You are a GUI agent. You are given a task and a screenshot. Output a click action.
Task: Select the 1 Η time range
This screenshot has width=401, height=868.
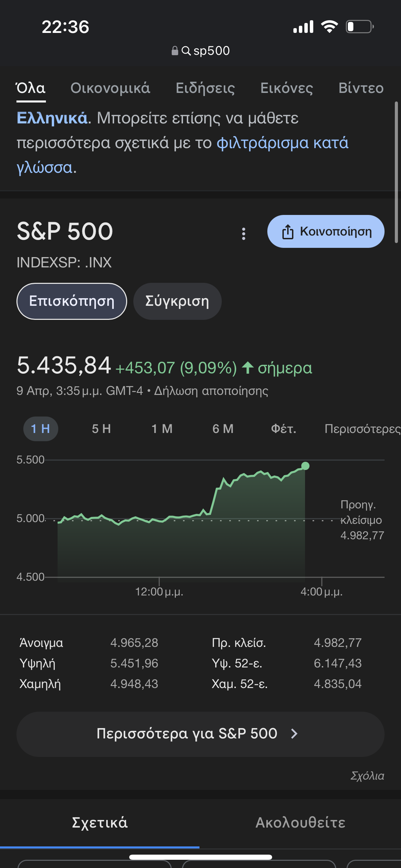[x=40, y=429]
